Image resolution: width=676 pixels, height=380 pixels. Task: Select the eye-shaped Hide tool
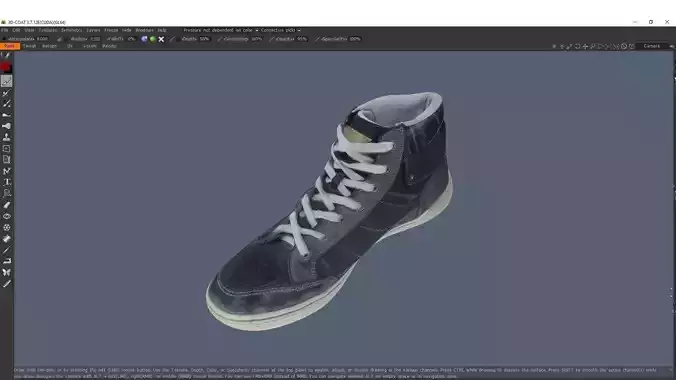[x=6, y=216]
